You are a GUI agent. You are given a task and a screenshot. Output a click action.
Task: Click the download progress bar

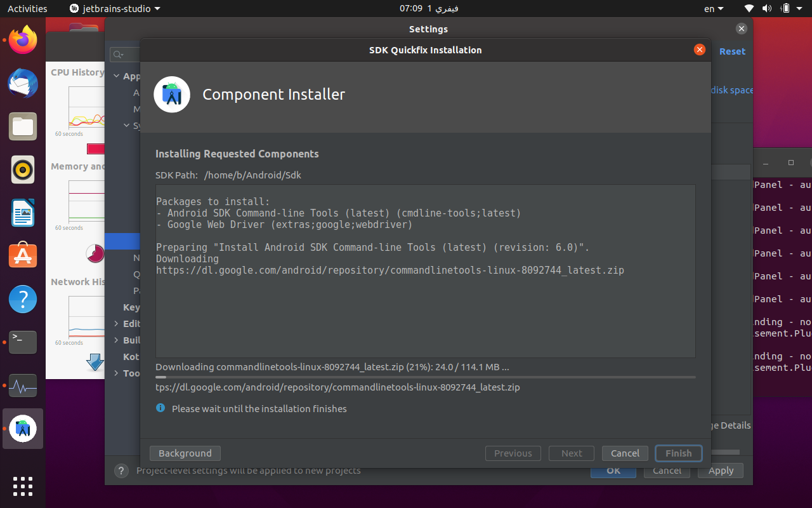(426, 377)
